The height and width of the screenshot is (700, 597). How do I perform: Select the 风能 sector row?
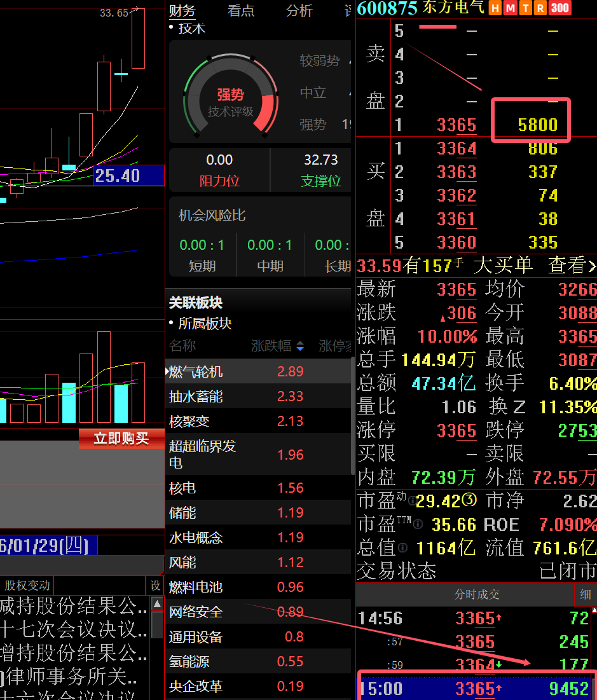point(258,562)
